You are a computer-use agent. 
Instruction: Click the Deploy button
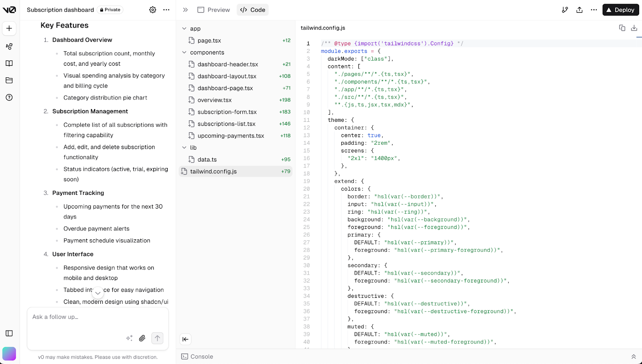point(621,10)
